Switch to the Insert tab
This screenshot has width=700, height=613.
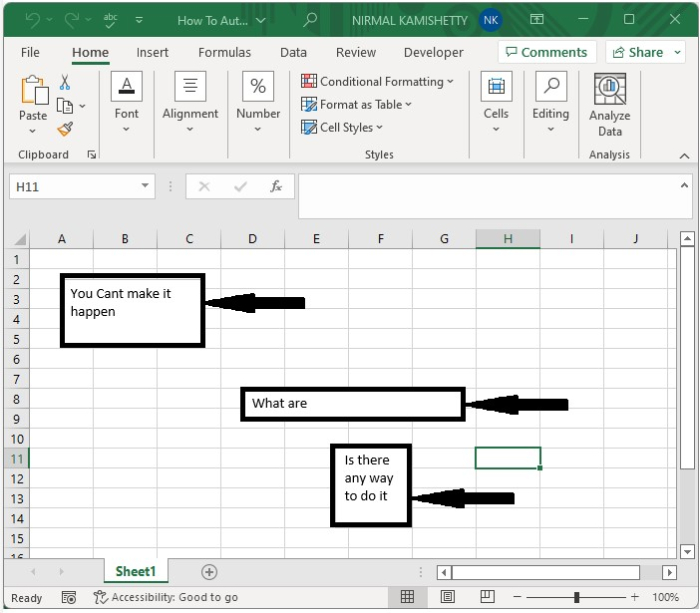[152, 52]
